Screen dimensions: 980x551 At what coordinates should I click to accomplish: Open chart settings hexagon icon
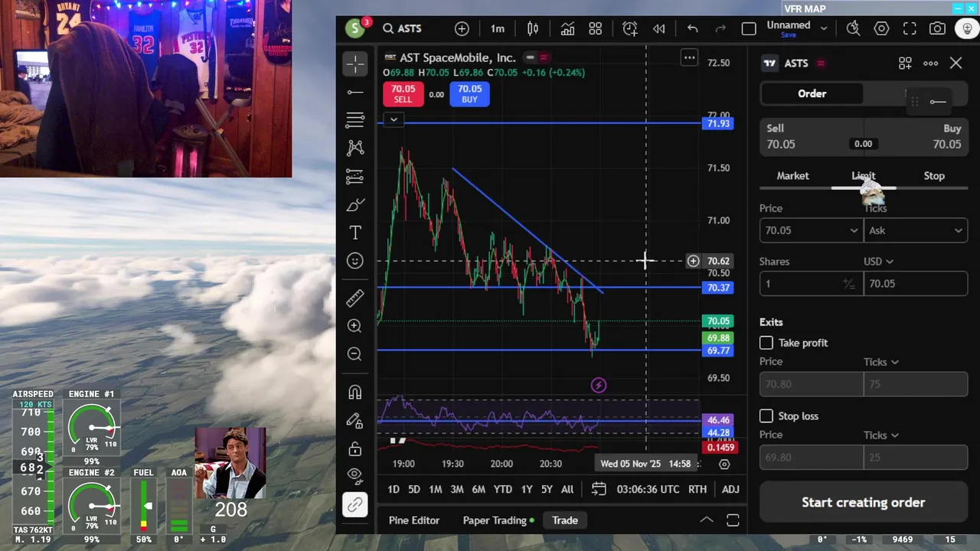click(881, 28)
